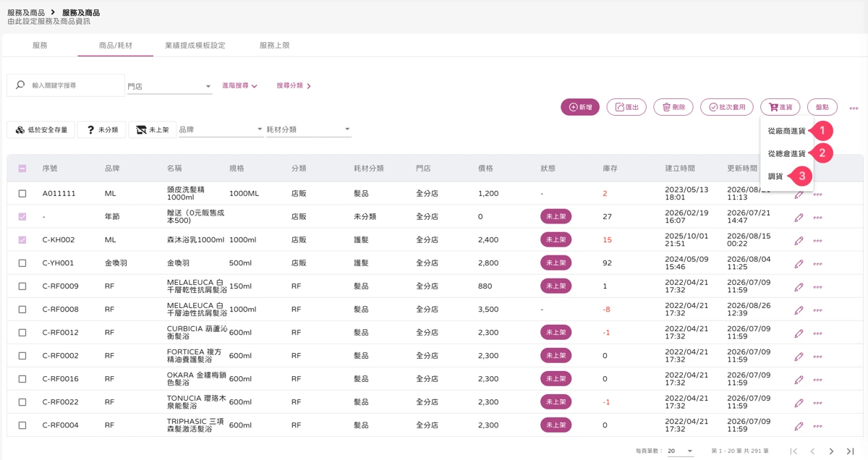Click 服務及商品 breadcrumb link
This screenshot has width=868, height=460.
25,13
